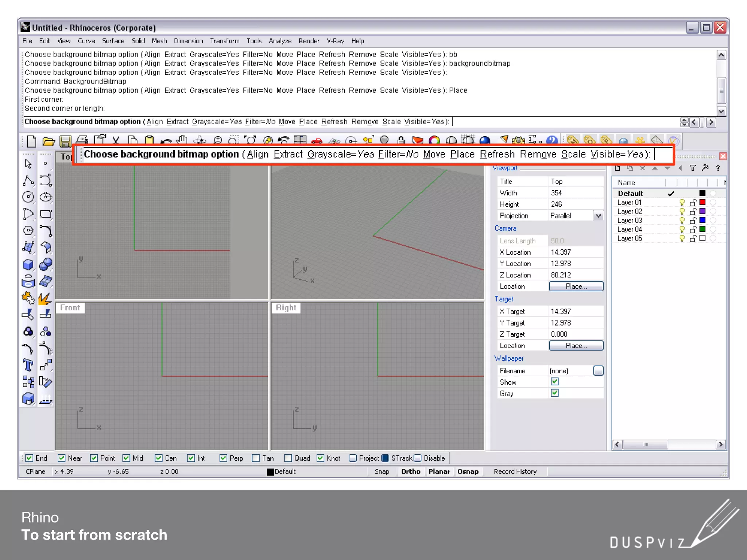Screen dimensions: 747x560
Task: Click the red car icon in toolbar
Action: click(317, 141)
